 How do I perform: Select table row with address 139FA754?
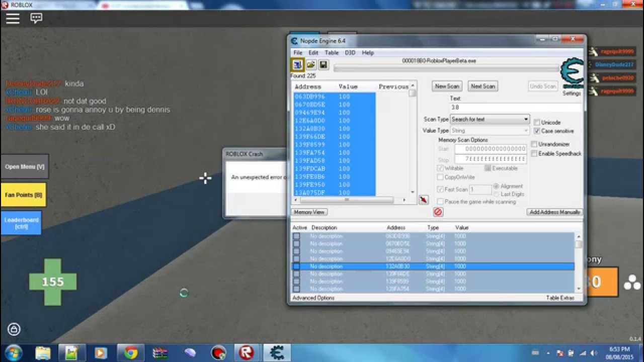click(433, 289)
